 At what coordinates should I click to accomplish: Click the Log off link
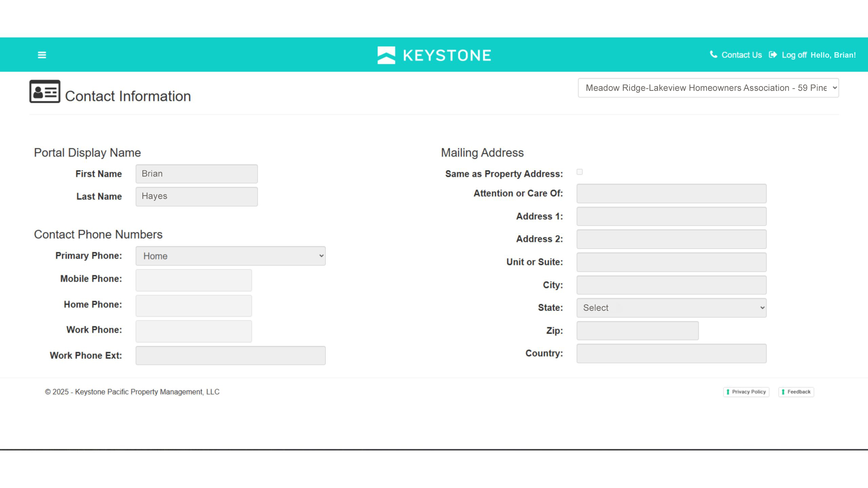794,55
